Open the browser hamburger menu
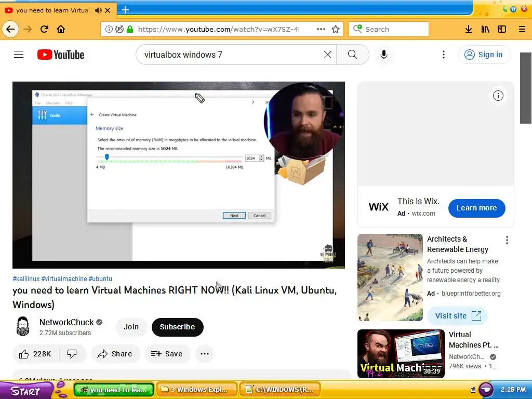 tap(522, 29)
